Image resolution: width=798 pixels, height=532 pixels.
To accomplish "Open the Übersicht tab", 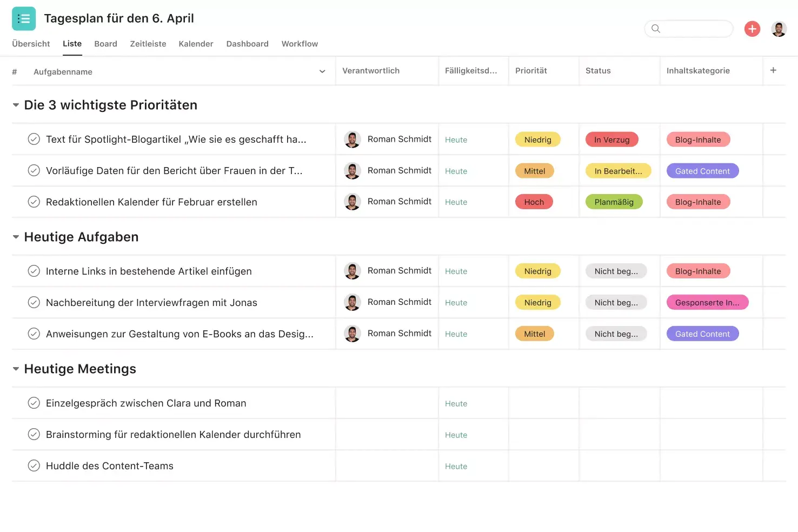I will coord(31,44).
